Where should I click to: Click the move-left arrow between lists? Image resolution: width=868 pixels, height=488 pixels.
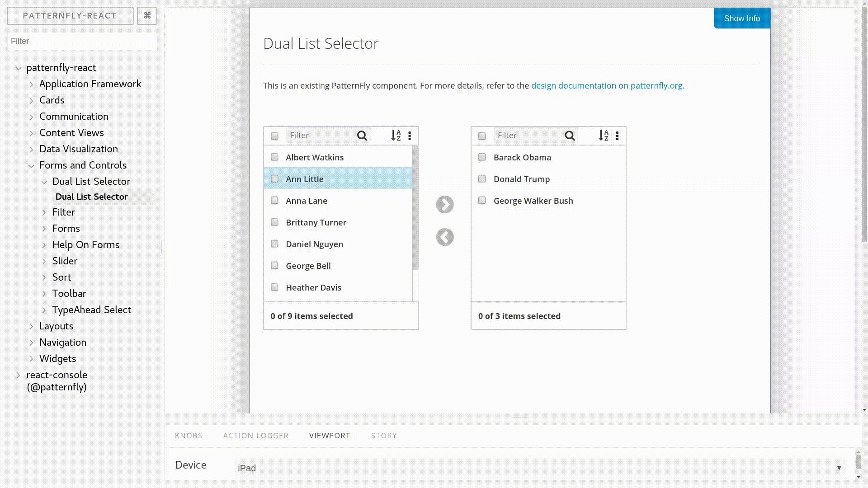(444, 237)
